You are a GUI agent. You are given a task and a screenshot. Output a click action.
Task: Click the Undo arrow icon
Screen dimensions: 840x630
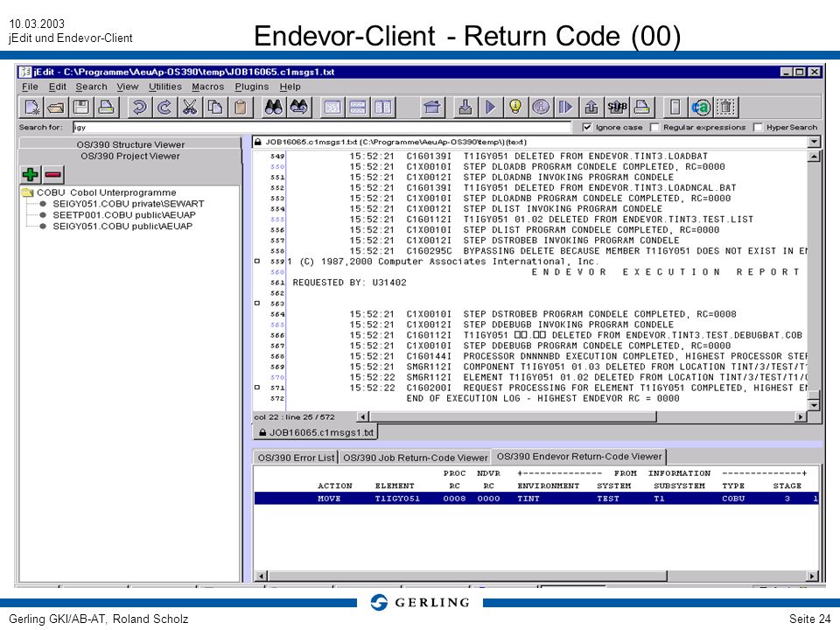coord(139,108)
